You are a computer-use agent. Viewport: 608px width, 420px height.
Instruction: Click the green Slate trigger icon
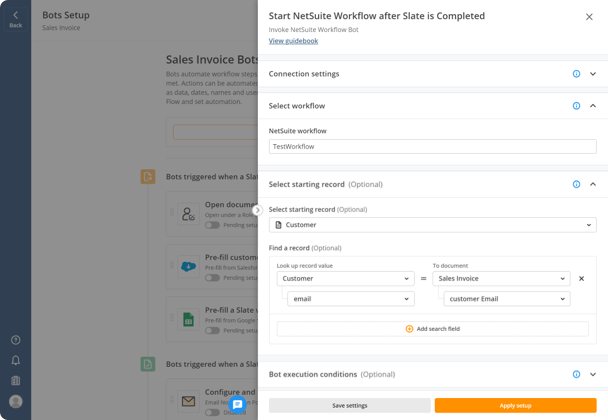(148, 364)
